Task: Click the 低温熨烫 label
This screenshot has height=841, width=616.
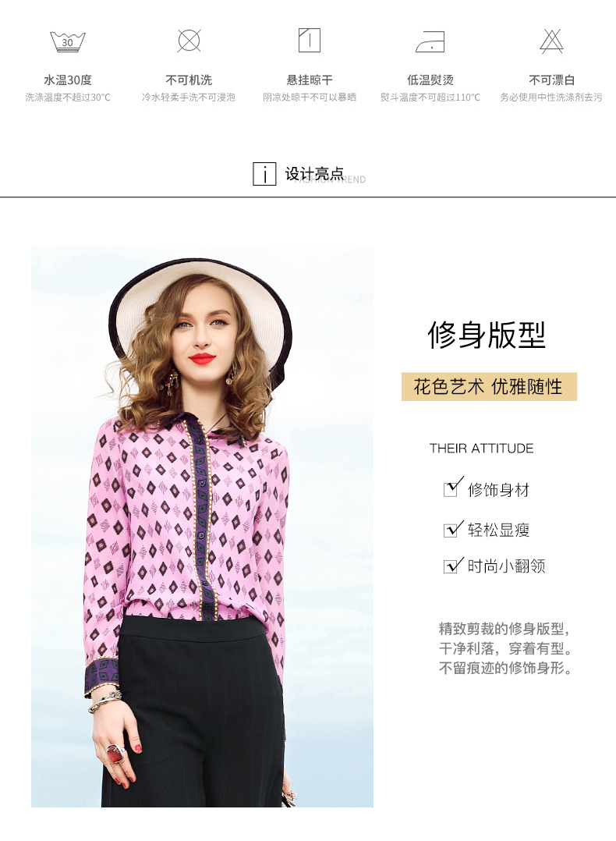Action: tap(430, 80)
